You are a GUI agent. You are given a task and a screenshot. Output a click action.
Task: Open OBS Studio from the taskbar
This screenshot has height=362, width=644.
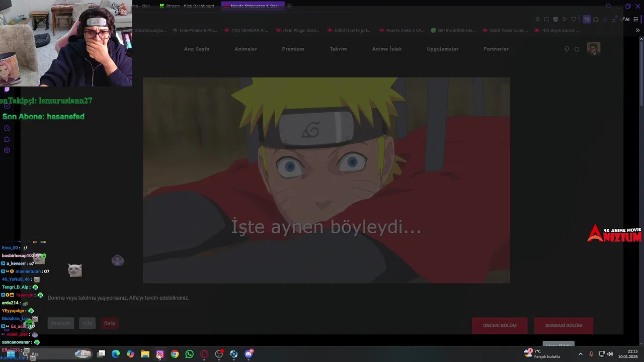[219, 354]
